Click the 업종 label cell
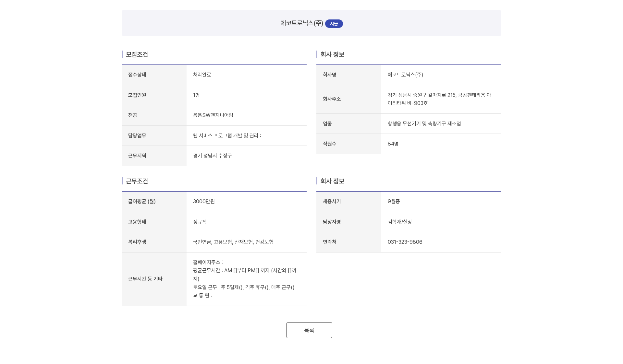The height and width of the screenshot is (364, 623). pos(349,124)
